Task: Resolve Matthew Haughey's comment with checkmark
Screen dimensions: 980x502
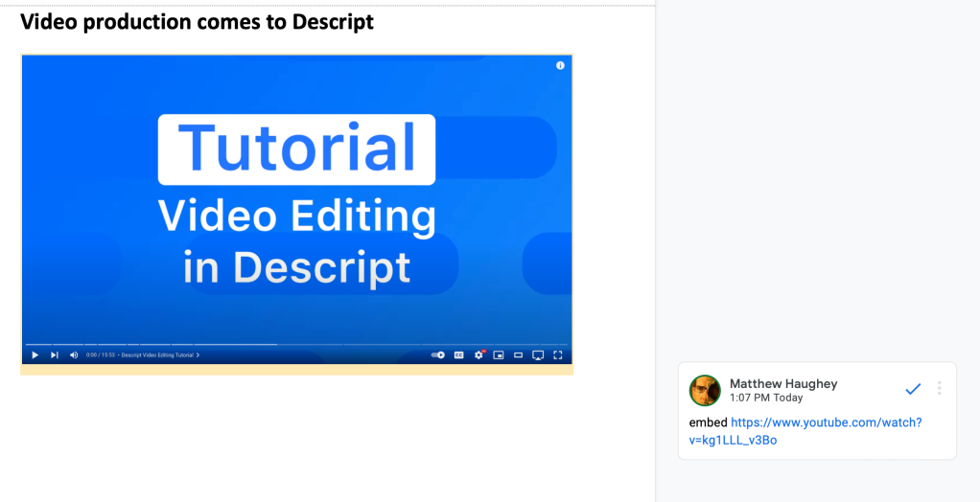Action: coord(913,389)
